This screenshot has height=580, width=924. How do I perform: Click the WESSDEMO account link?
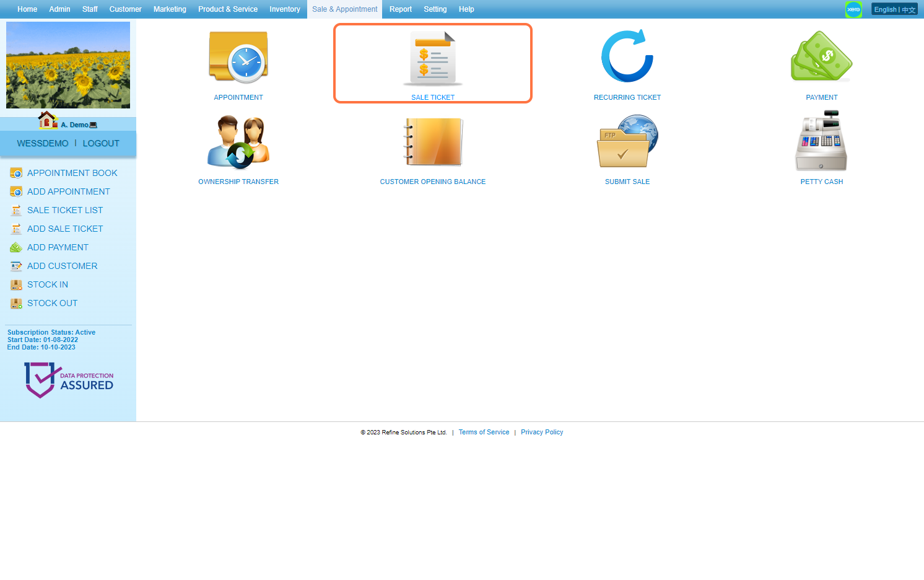tap(43, 143)
